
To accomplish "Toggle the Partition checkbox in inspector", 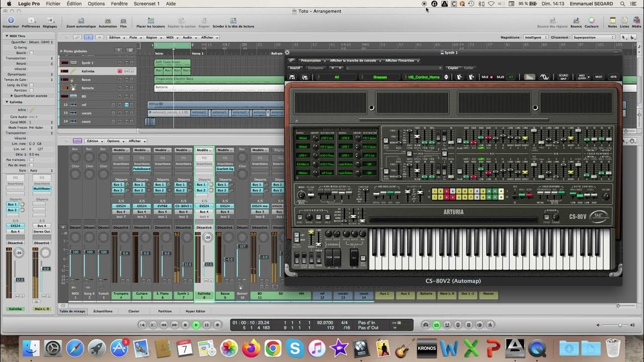I will [x=31, y=90].
